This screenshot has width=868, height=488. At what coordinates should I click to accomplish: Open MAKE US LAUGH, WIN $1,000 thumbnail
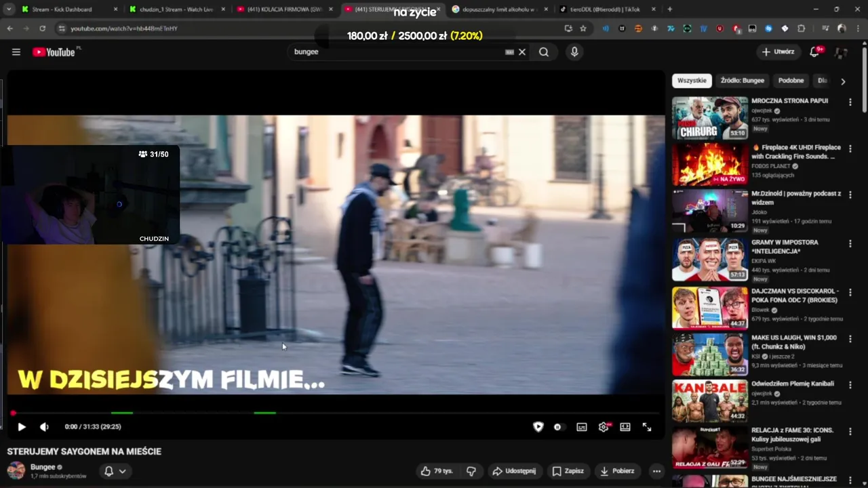click(710, 354)
